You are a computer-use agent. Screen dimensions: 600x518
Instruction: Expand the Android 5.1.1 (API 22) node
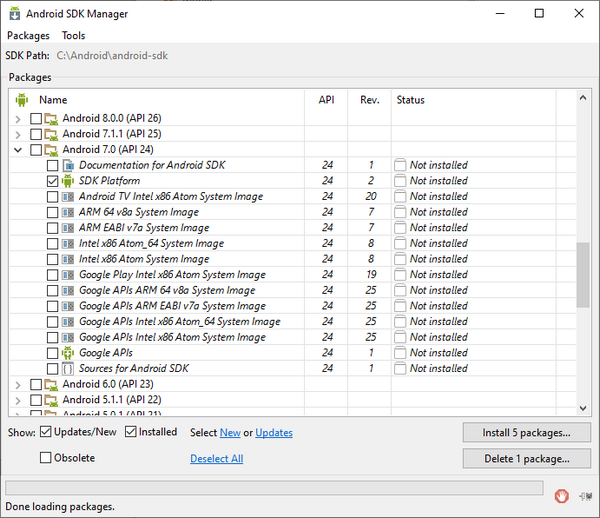pyautogui.click(x=18, y=401)
